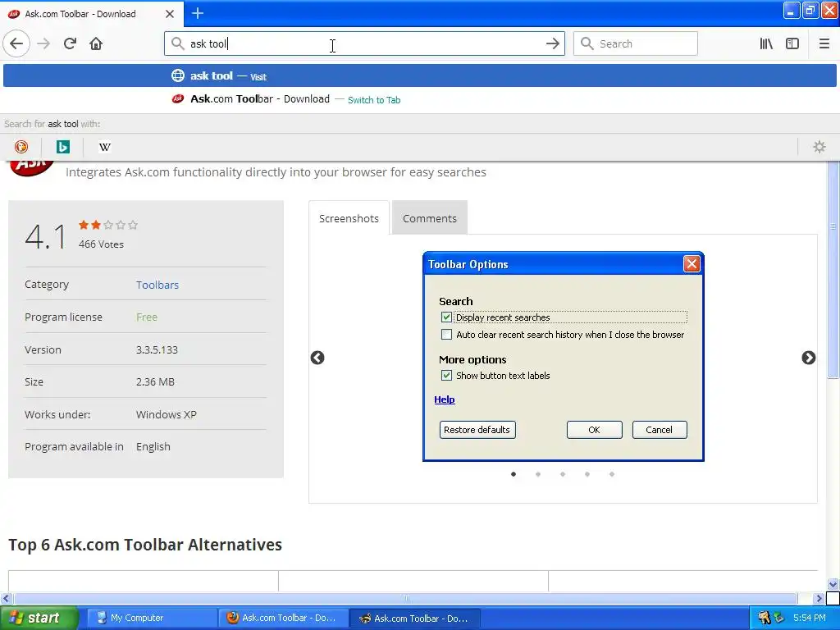Open a new tab with the plus button
This screenshot has height=630, width=840.
click(x=198, y=13)
